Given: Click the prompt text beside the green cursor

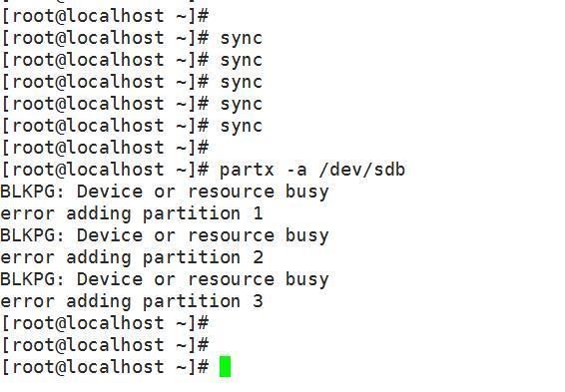Looking at the screenshot, I should (x=105, y=367).
